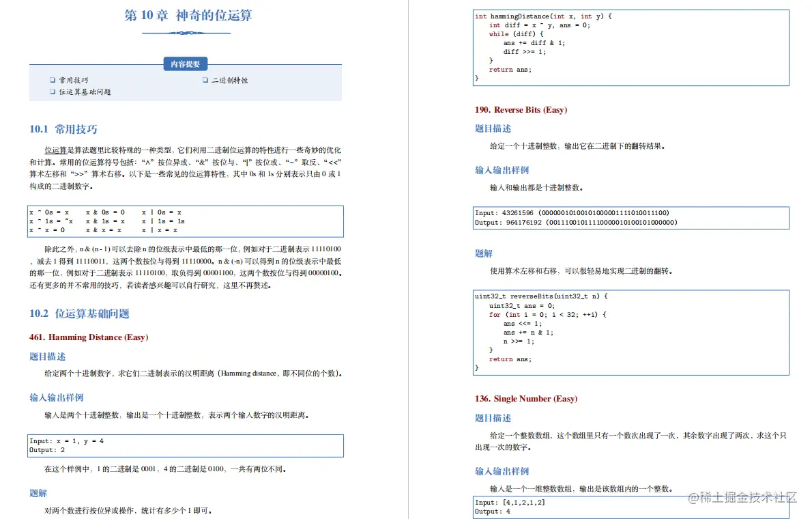Click the 136. Single Number (Easy) heading
Image resolution: width=812 pixels, height=519 pixels.
pyautogui.click(x=527, y=398)
